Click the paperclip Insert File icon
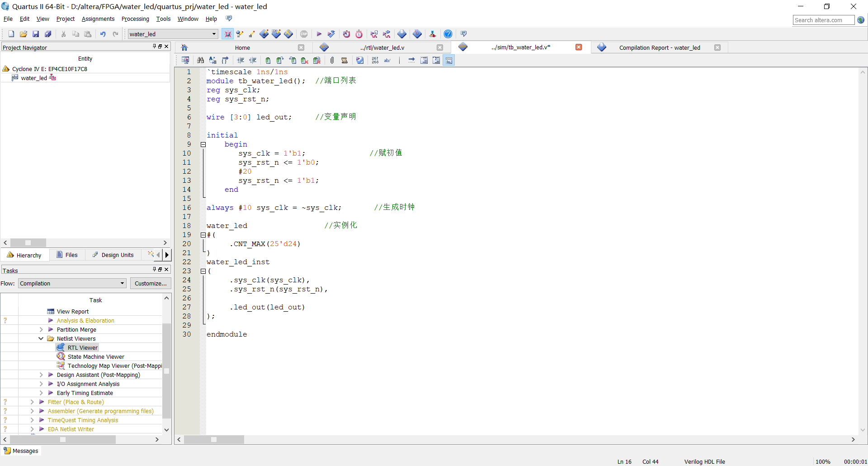 [332, 60]
